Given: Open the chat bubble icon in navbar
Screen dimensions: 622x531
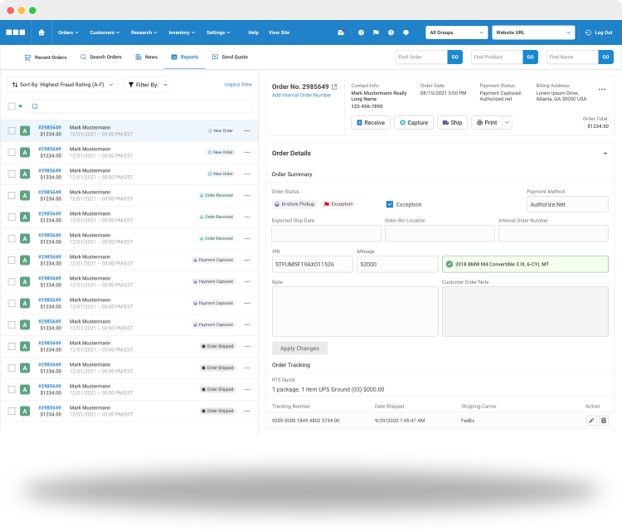Looking at the screenshot, I should pos(406,33).
